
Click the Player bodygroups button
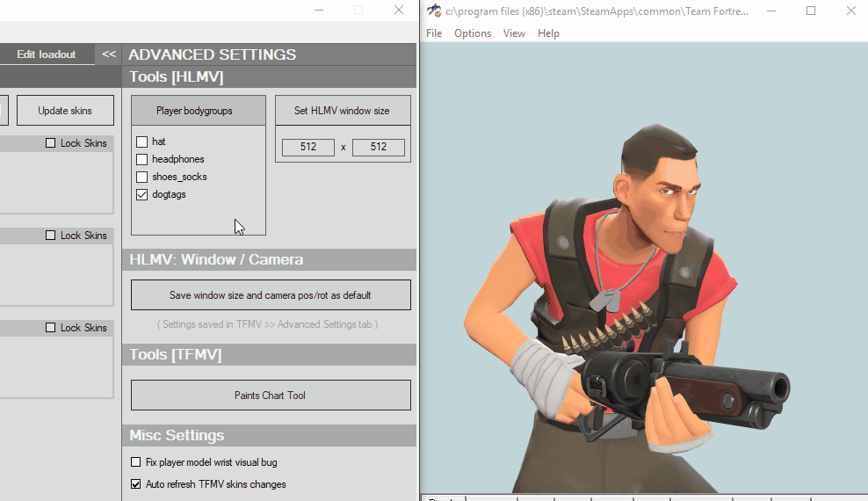[199, 110]
